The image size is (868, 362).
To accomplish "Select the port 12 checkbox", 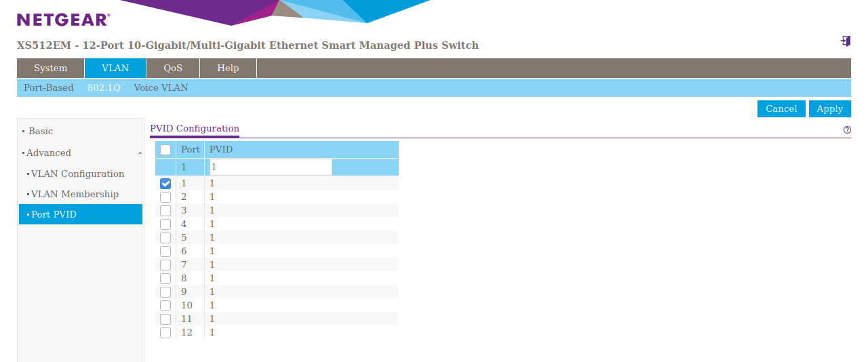I will click(165, 333).
